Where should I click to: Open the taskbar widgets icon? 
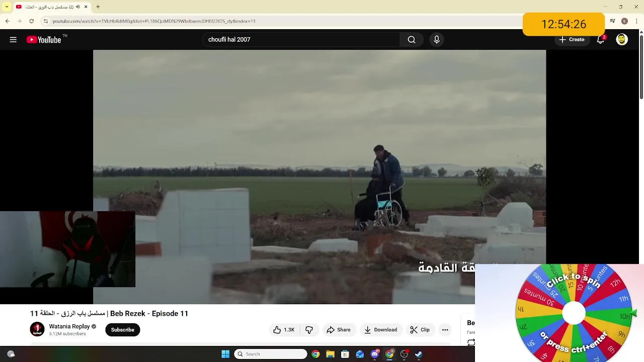pos(11,354)
